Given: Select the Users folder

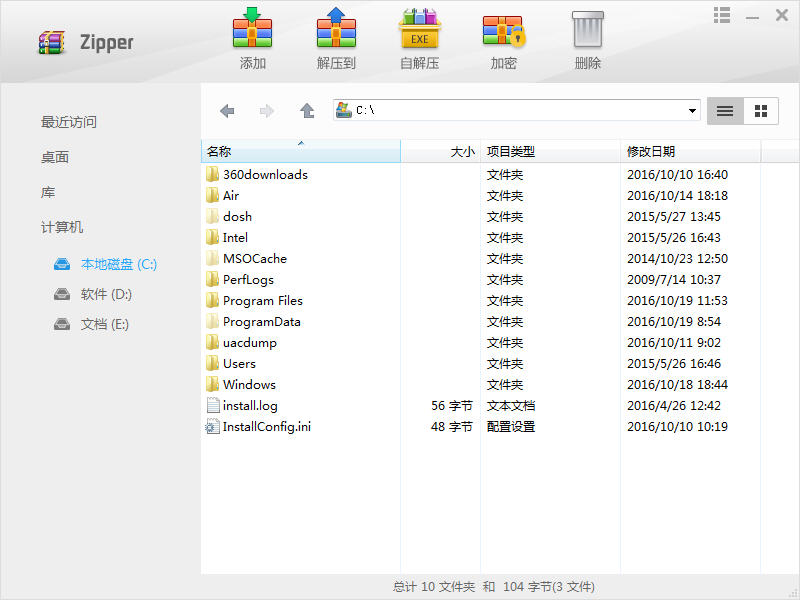Looking at the screenshot, I should tap(239, 363).
